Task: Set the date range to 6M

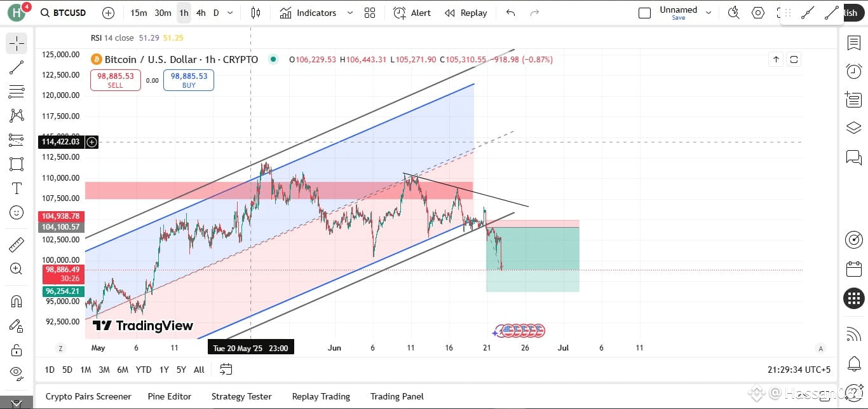Action: 123,370
